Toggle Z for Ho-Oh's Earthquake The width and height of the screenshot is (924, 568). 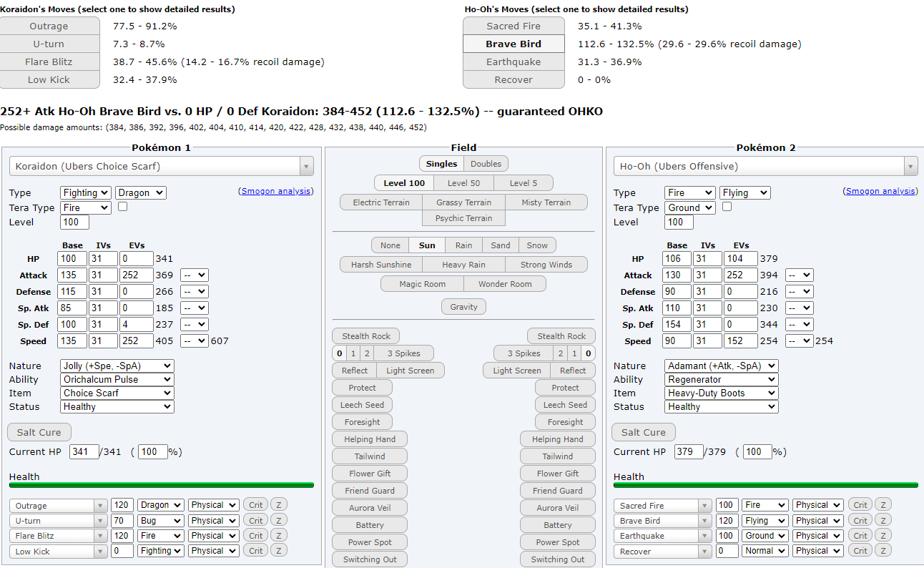pyautogui.click(x=883, y=536)
